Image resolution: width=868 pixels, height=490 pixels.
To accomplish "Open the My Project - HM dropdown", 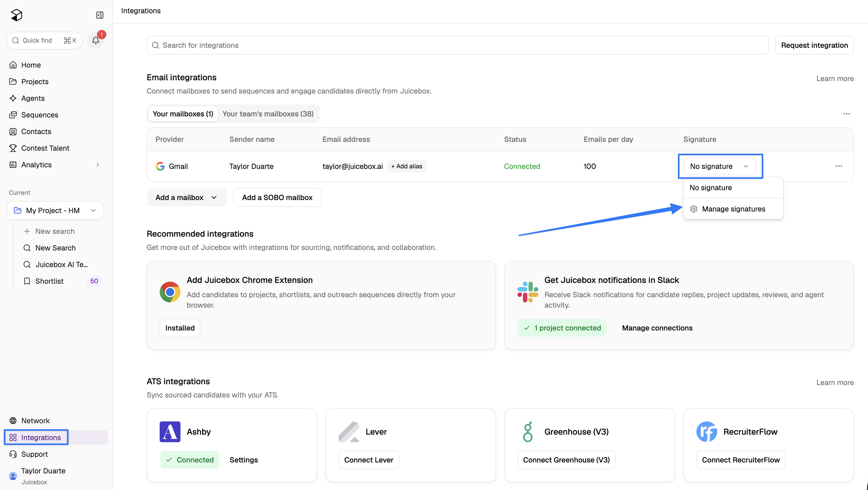I will pos(55,210).
